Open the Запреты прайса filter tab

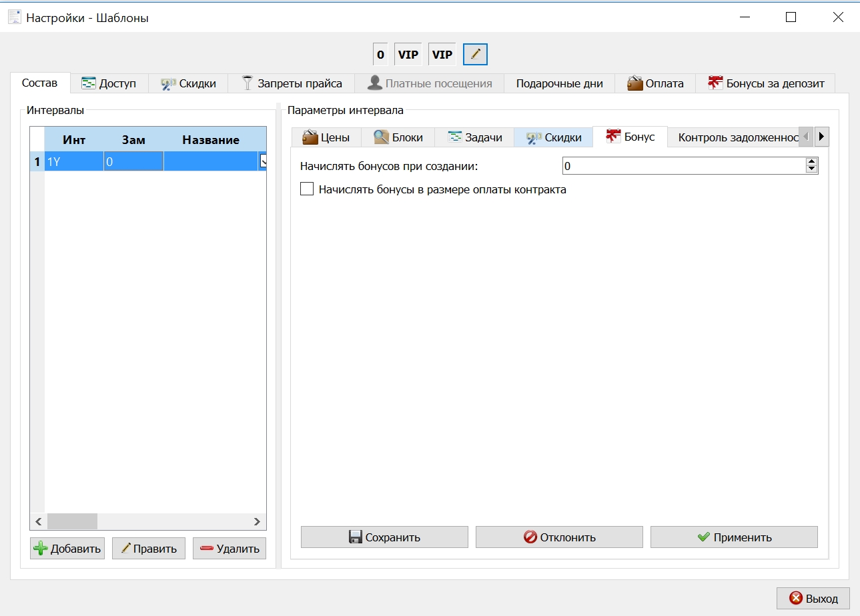(x=292, y=83)
